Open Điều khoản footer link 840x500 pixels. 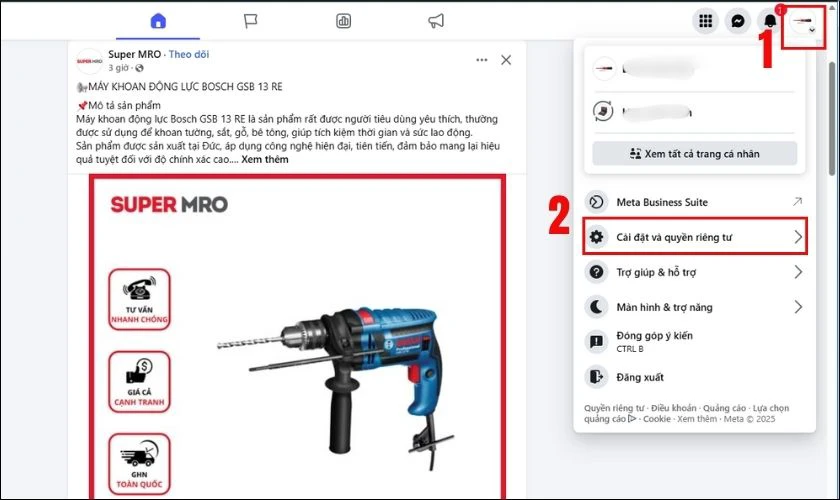[673, 408]
